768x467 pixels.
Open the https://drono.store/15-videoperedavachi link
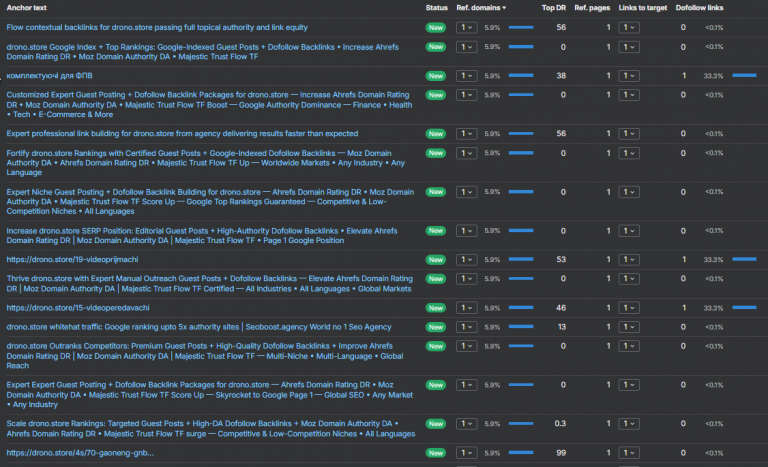[78, 308]
